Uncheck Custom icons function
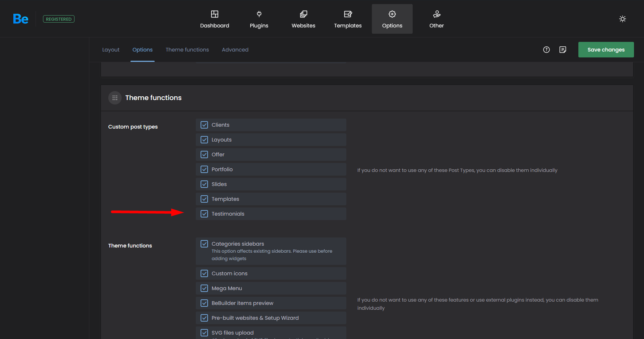 pos(204,273)
